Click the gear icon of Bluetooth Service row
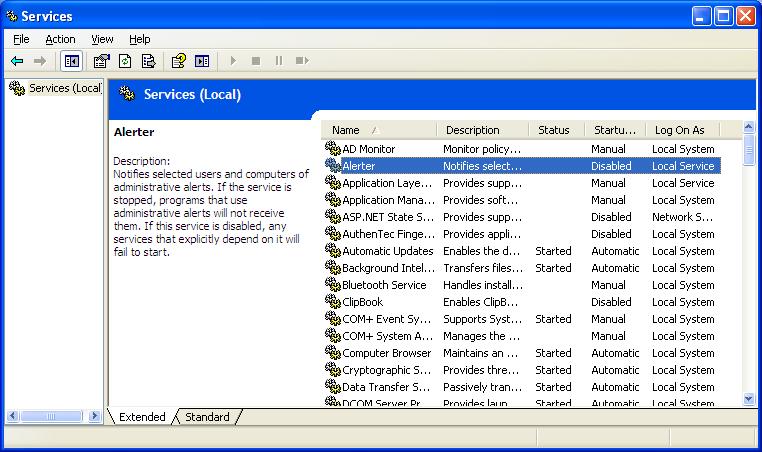The image size is (762, 452). (x=333, y=284)
